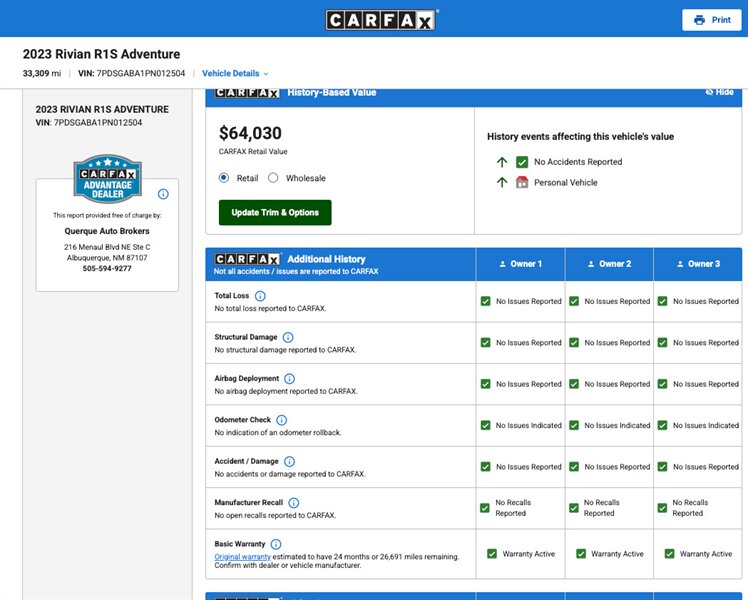Click the Accident / Damage info icon
Image resolution: width=748 pixels, height=600 pixels.
[289, 462]
